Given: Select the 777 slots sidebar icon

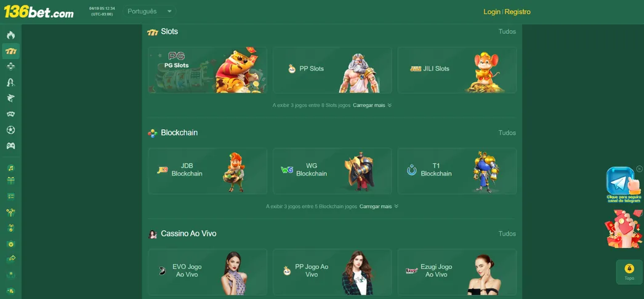Looking at the screenshot, I should click(x=10, y=51).
